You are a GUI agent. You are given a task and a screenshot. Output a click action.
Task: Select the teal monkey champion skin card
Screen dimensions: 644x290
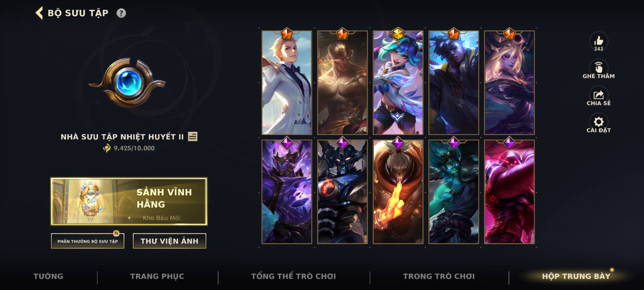(x=453, y=191)
